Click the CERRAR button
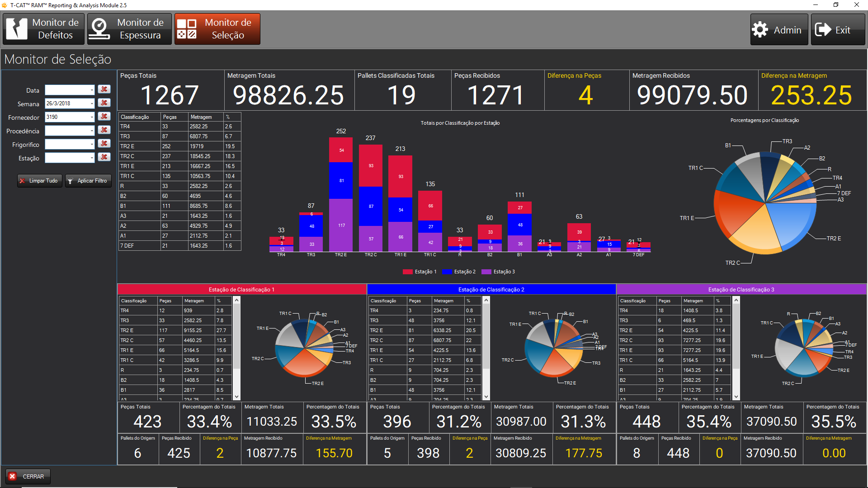 28,476
